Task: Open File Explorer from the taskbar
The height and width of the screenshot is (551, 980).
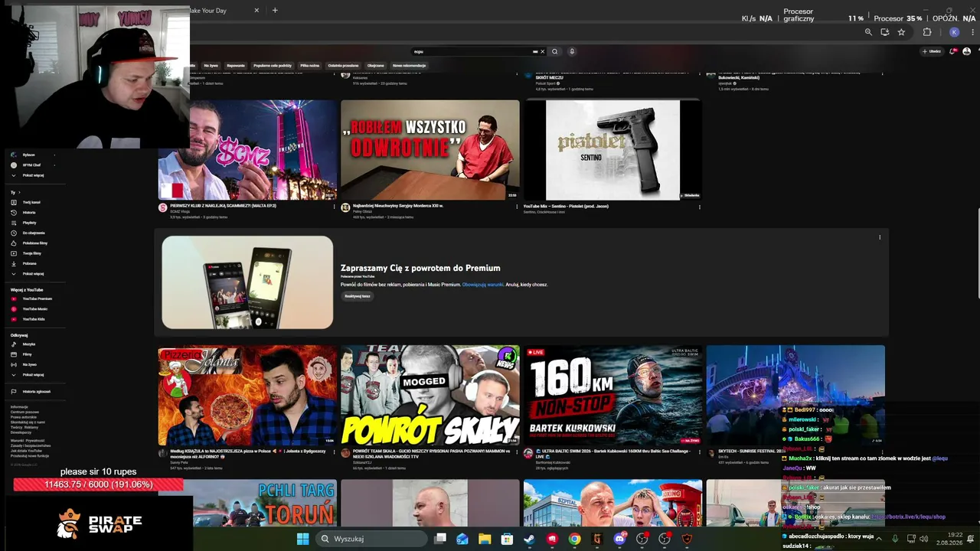Action: click(485, 539)
